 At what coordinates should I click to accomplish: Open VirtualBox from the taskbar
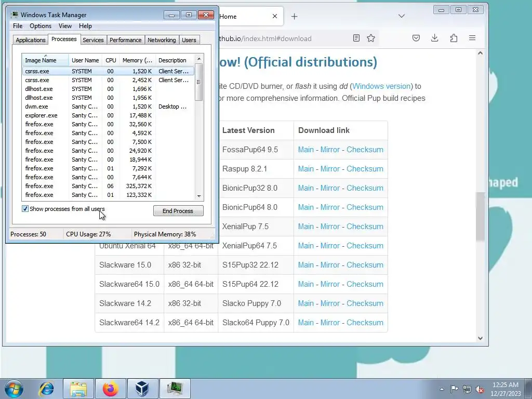pyautogui.click(x=142, y=389)
